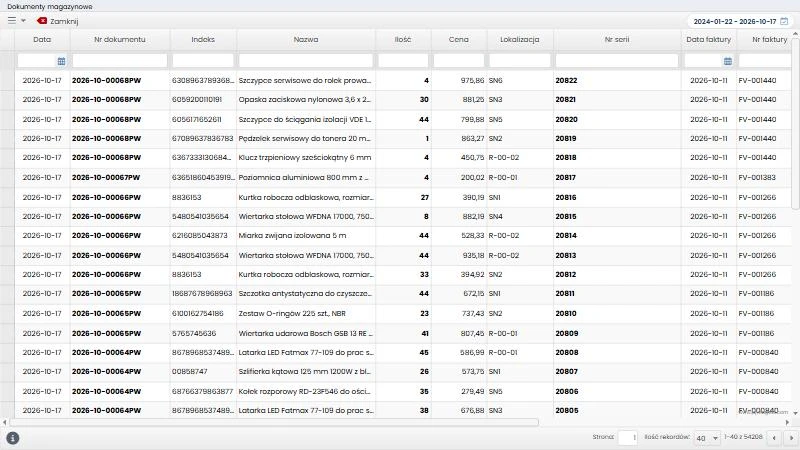Click the vertical scrollbar thumb
Screen dimensions: 800x450
pyautogui.click(x=795, y=125)
